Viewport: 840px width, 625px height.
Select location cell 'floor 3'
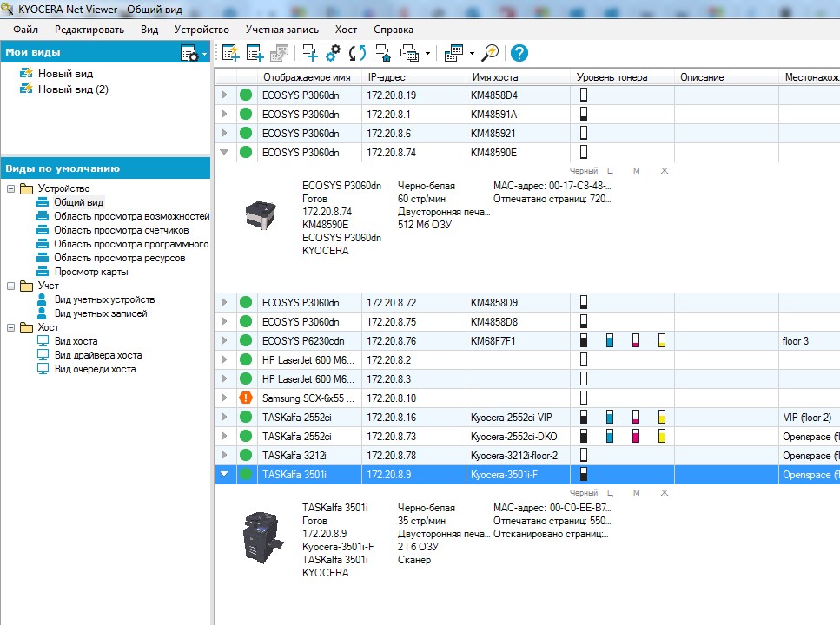[809, 340]
